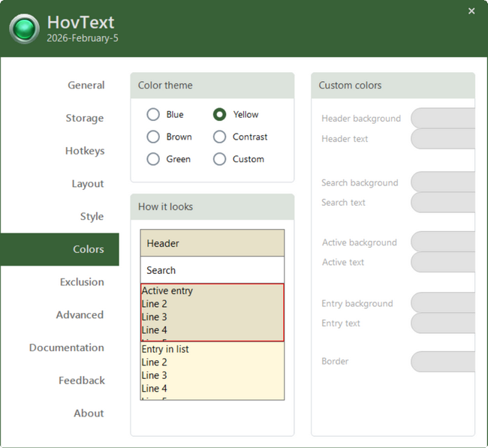Go to the Hotkeys tab
The width and height of the screenshot is (488, 448).
84,151
